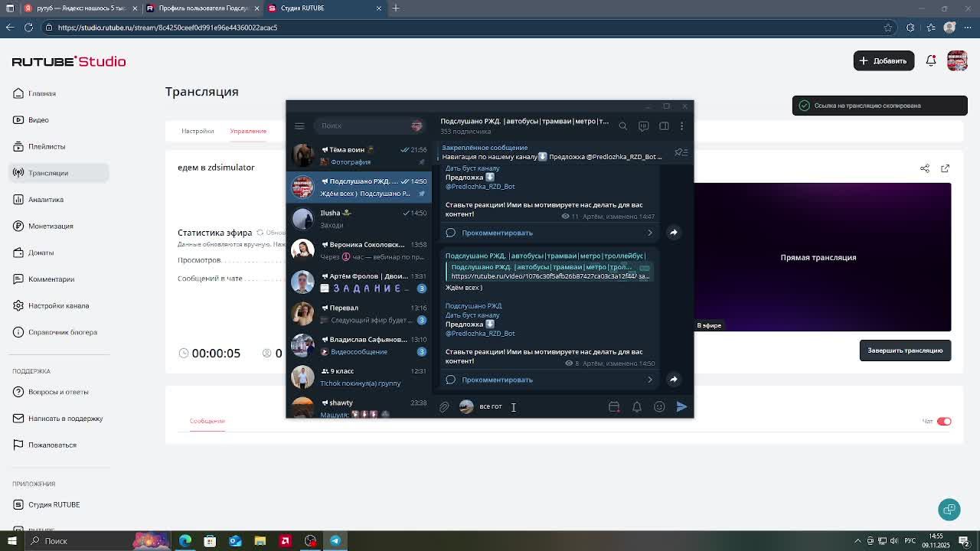980x551 pixels.
Task: Open the Telegram hamburger menu
Action: coord(299,126)
